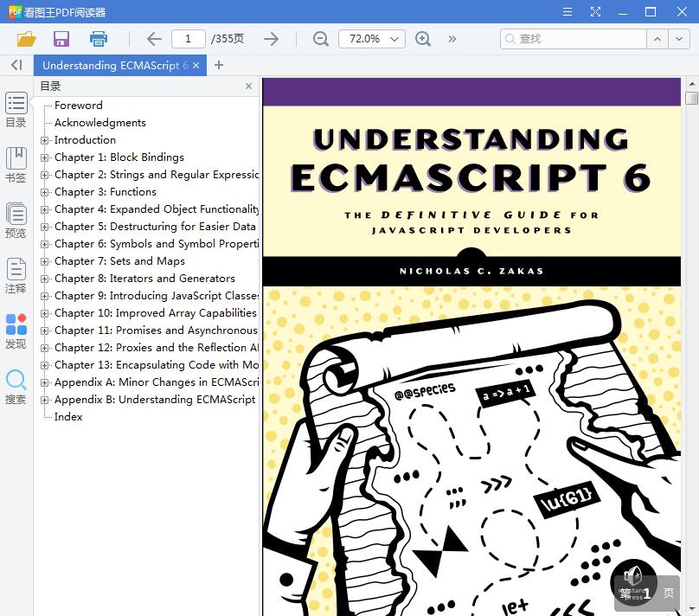Image resolution: width=699 pixels, height=616 pixels.
Task: Expand Chapter 8: Iterators and Generators node
Action: (44, 279)
